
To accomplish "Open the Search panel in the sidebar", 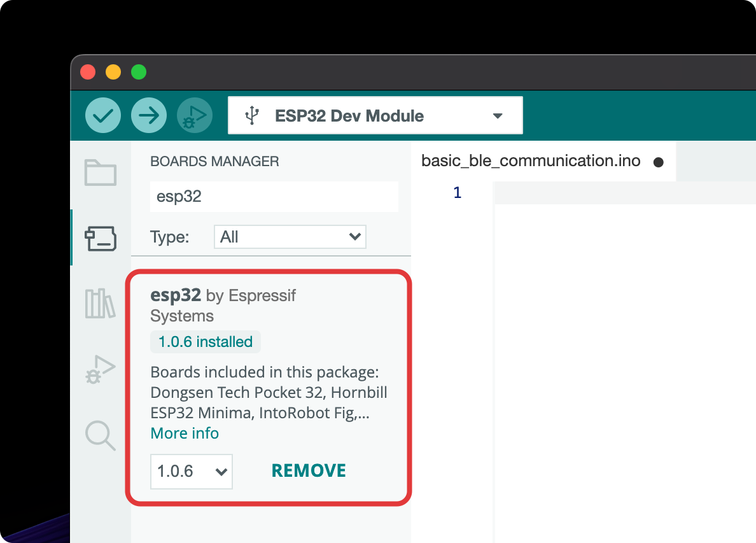I will pyautogui.click(x=100, y=435).
